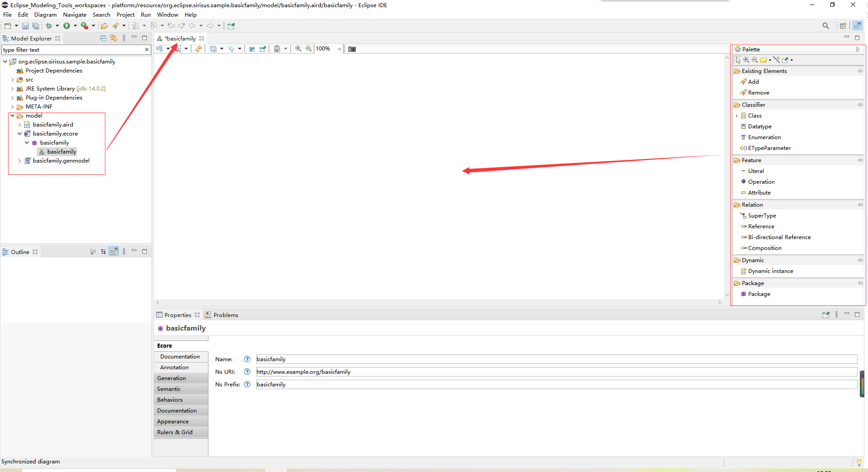
Task: Click the zoom in magnifier in diagram toolbar
Action: 298,49
